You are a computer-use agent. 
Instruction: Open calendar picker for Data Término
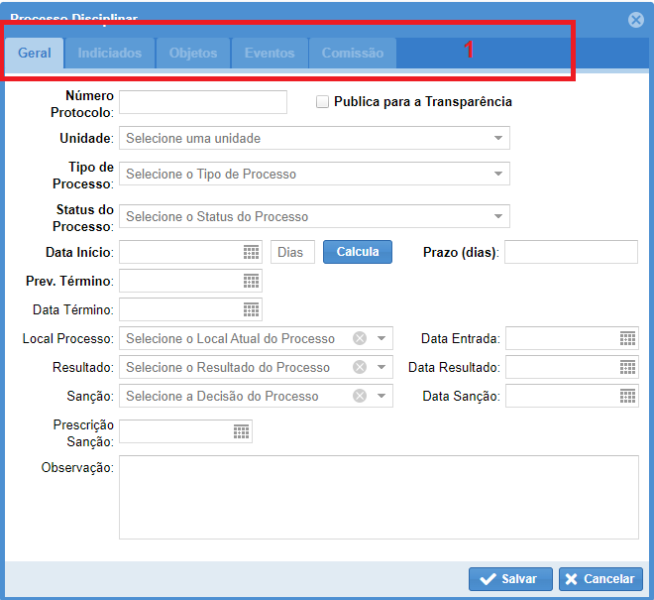point(251,310)
